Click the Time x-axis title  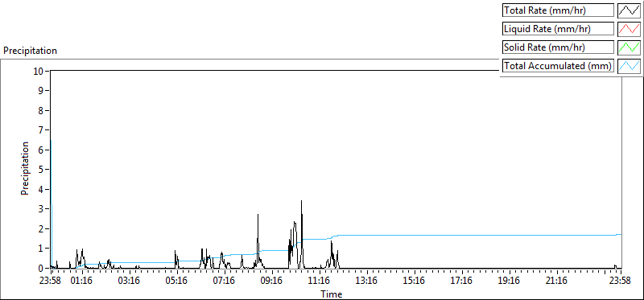[x=331, y=294]
